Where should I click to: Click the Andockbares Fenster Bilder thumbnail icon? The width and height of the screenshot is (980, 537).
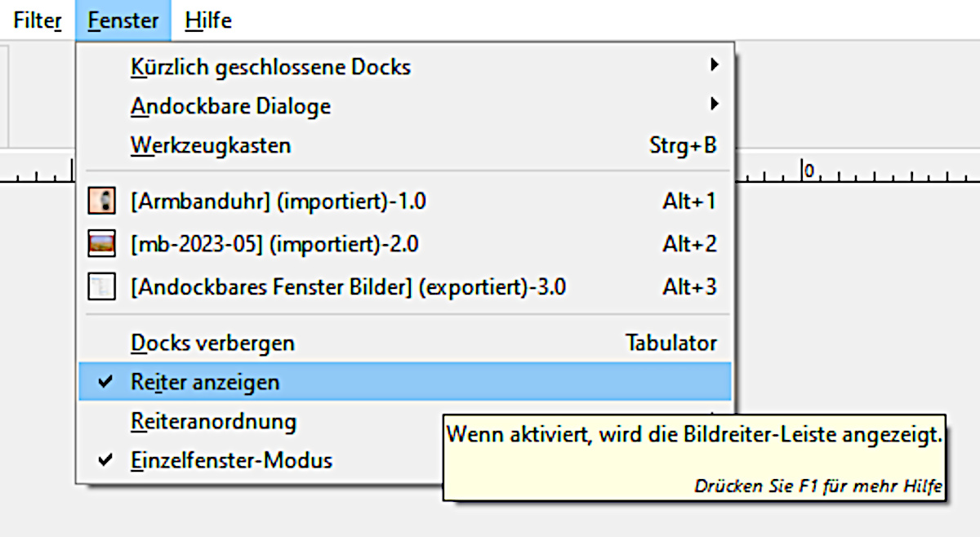click(101, 287)
